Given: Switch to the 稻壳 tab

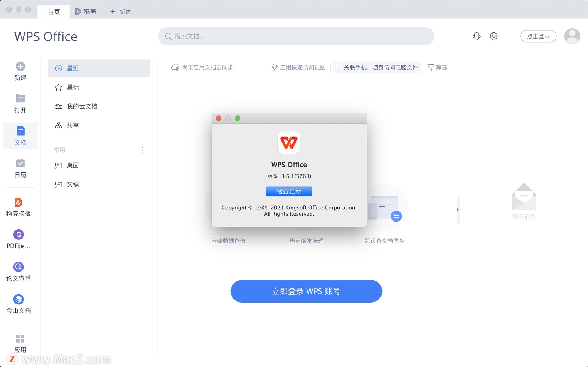Looking at the screenshot, I should 86,12.
